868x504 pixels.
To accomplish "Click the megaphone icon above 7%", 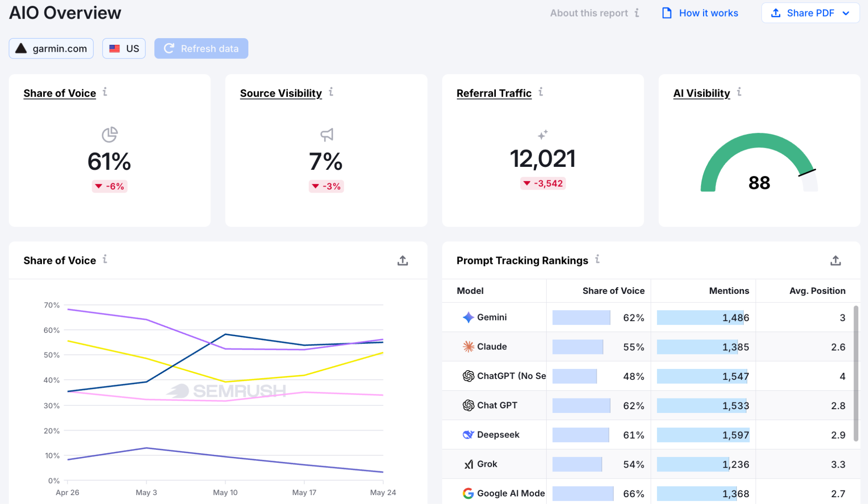I will pos(327,135).
